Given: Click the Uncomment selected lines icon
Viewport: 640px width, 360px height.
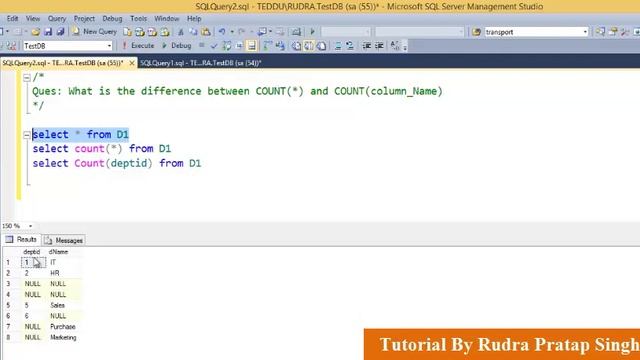Looking at the screenshot, I should point(350,46).
